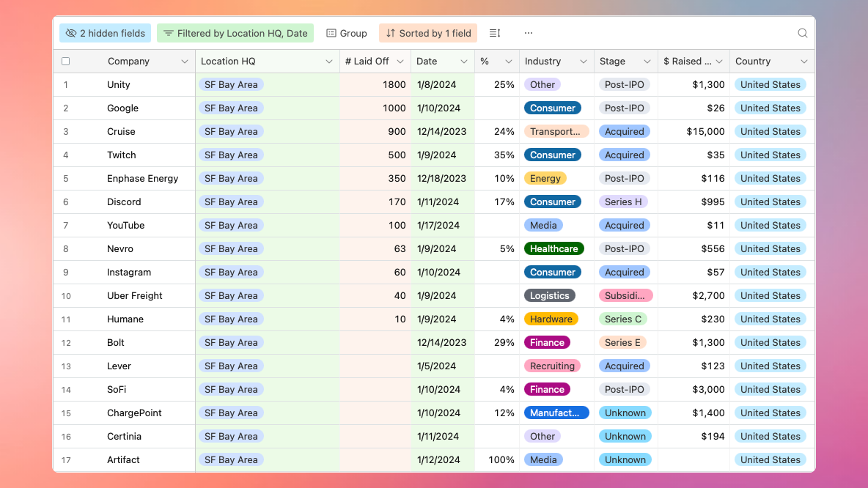
Task: Click the $2,700 raised value for Uber Freight
Action: click(x=708, y=295)
